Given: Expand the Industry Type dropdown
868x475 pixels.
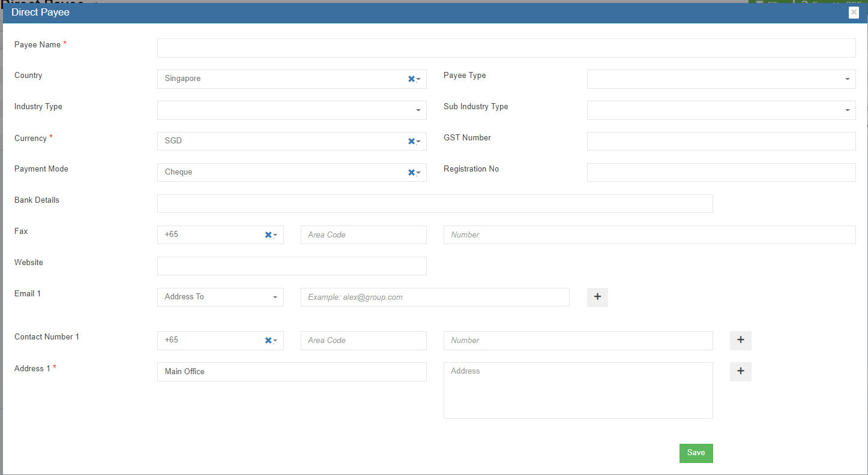Looking at the screenshot, I should point(292,110).
